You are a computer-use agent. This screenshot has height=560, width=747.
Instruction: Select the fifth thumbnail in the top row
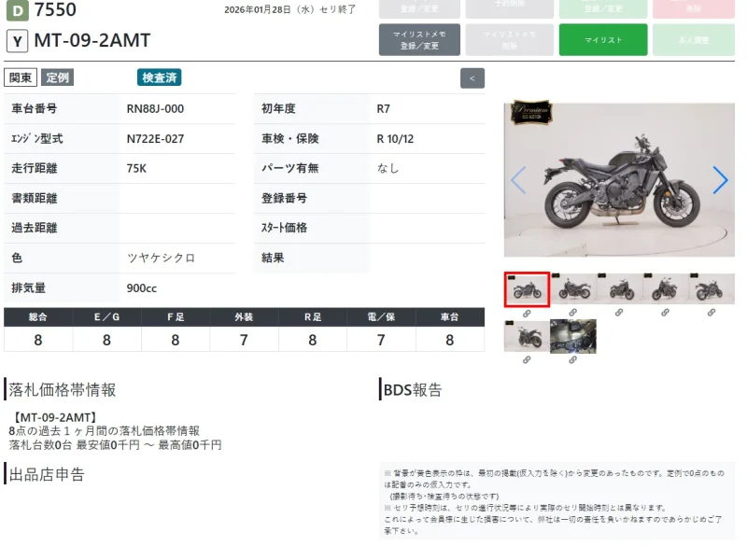[712, 288]
